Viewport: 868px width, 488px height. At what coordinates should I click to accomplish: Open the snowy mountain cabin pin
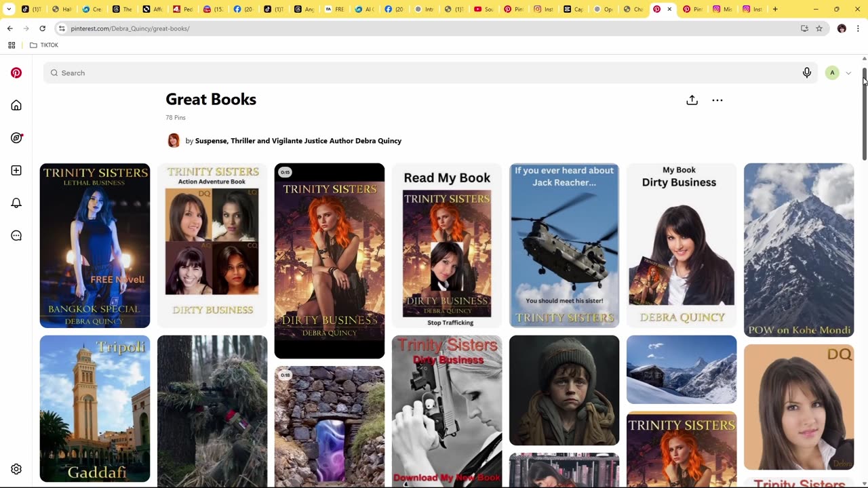tap(682, 369)
